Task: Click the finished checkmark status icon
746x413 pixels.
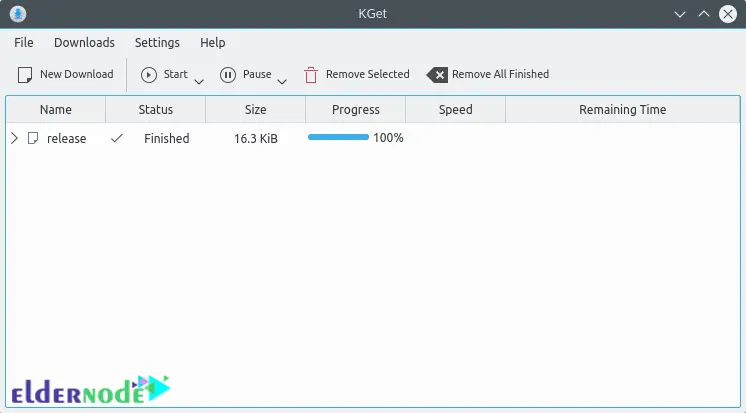Action: coord(117,138)
